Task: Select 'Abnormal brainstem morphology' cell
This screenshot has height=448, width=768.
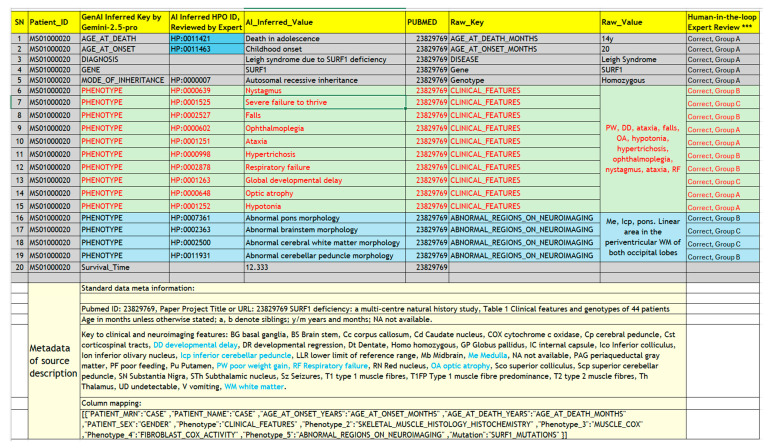Action: 324,230
